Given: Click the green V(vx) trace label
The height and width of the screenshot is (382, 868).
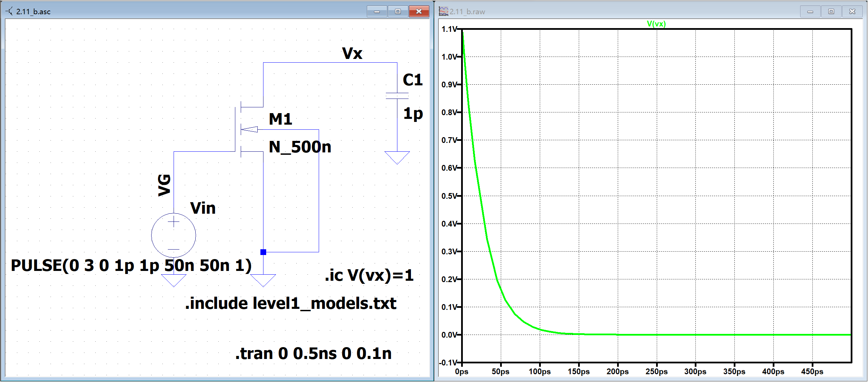Looking at the screenshot, I should [x=656, y=24].
